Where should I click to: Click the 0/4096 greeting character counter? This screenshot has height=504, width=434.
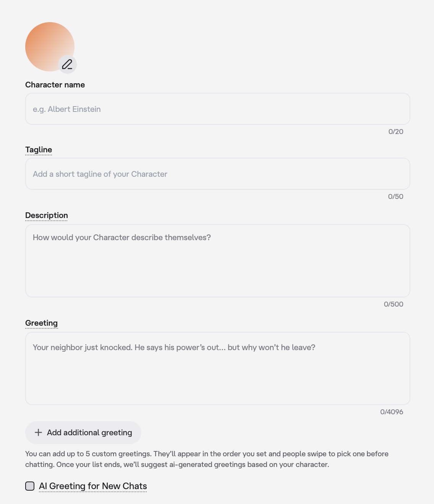tap(392, 412)
